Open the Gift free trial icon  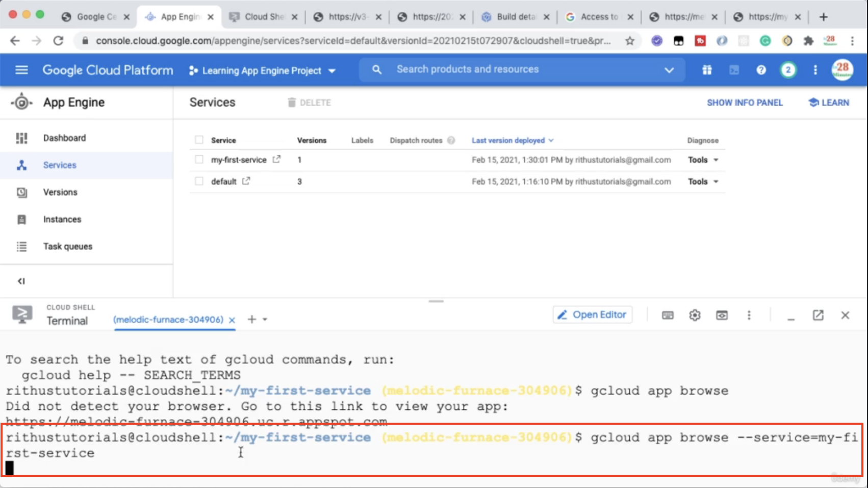707,70
